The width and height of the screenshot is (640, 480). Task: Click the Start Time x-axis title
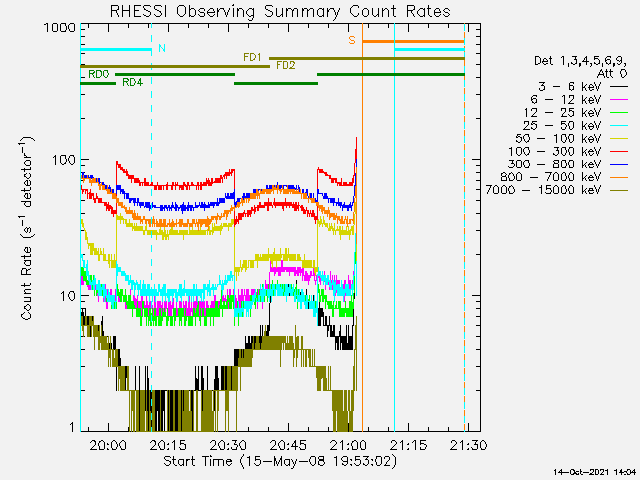coord(280,462)
